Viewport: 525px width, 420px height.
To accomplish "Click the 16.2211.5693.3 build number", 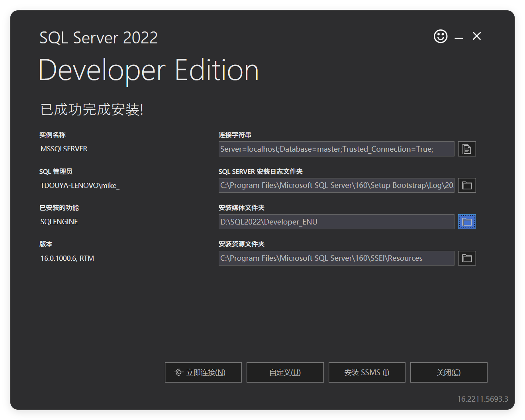I will (482, 399).
